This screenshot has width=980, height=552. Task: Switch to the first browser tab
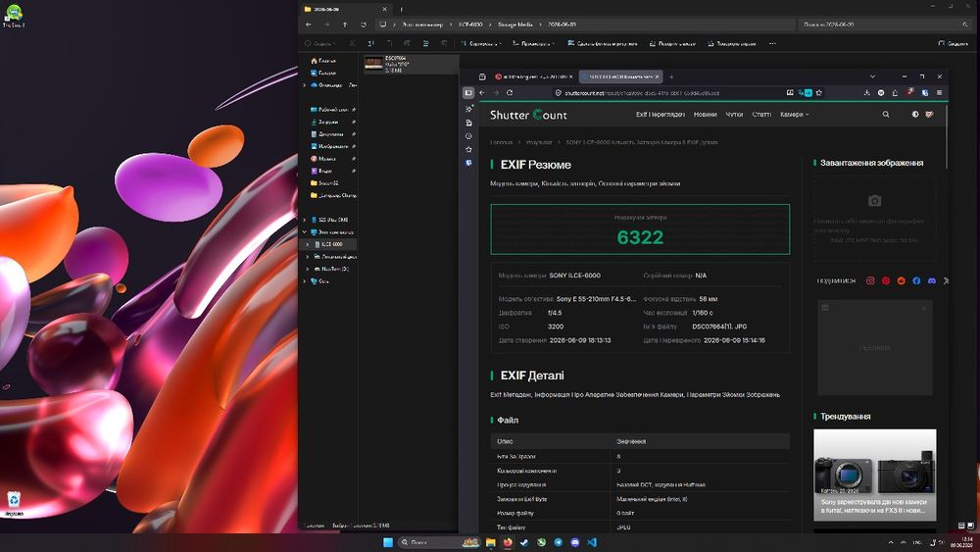pos(534,76)
